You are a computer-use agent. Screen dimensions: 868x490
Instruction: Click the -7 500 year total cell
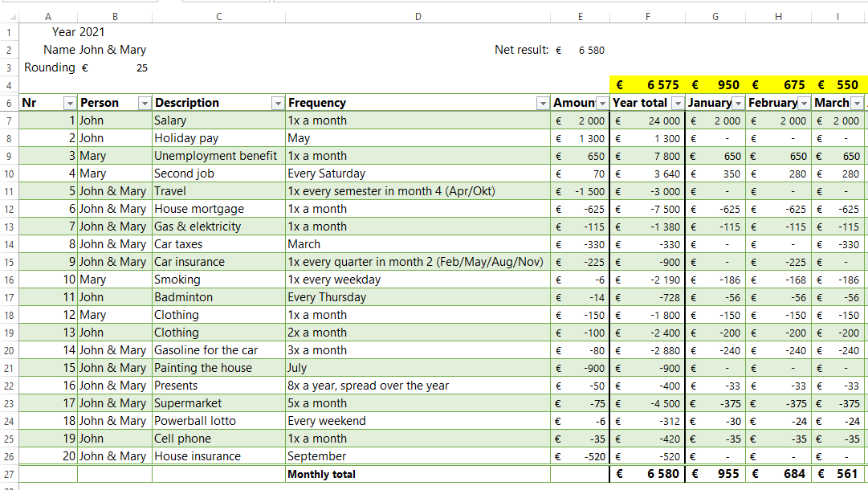tap(648, 210)
